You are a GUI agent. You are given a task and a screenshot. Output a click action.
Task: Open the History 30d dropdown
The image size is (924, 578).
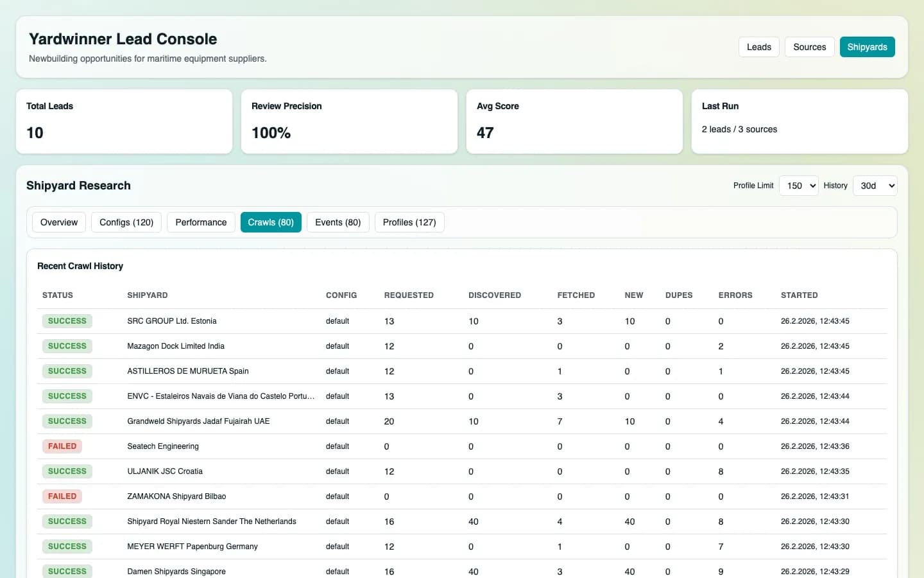(875, 186)
